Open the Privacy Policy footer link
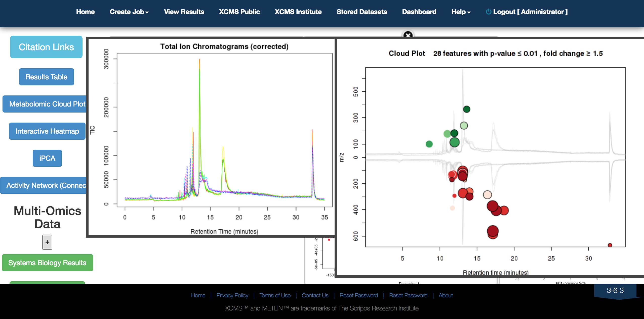The height and width of the screenshot is (319, 644). pyautogui.click(x=232, y=295)
